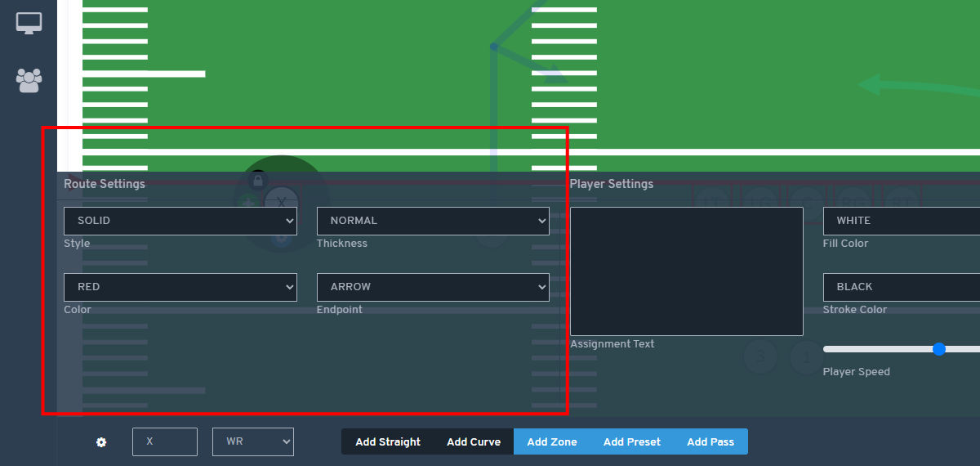Screen dimensions: 980x466
Task: Click the Add Preset button
Action: [631, 441]
